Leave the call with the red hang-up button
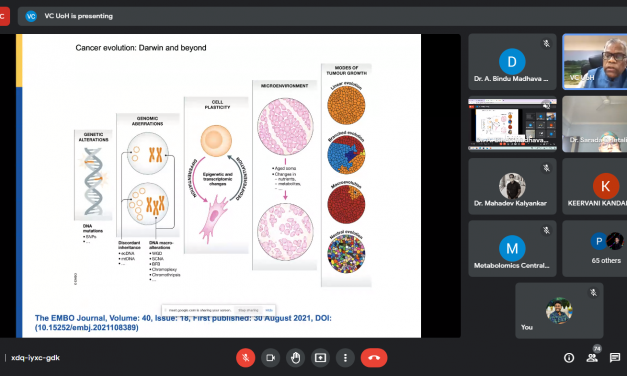Screen dimensions: 627x376 tap(374, 358)
